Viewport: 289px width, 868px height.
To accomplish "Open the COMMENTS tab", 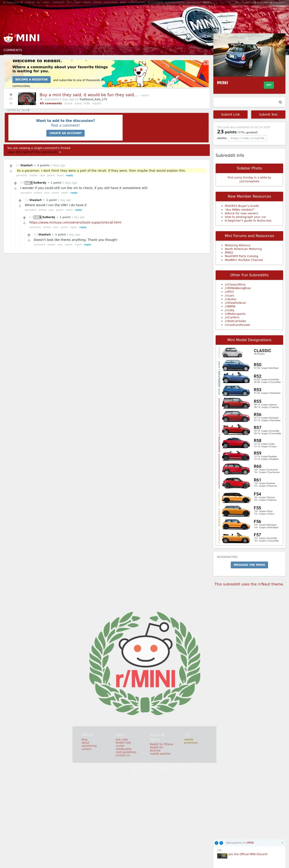I will point(13,50).
